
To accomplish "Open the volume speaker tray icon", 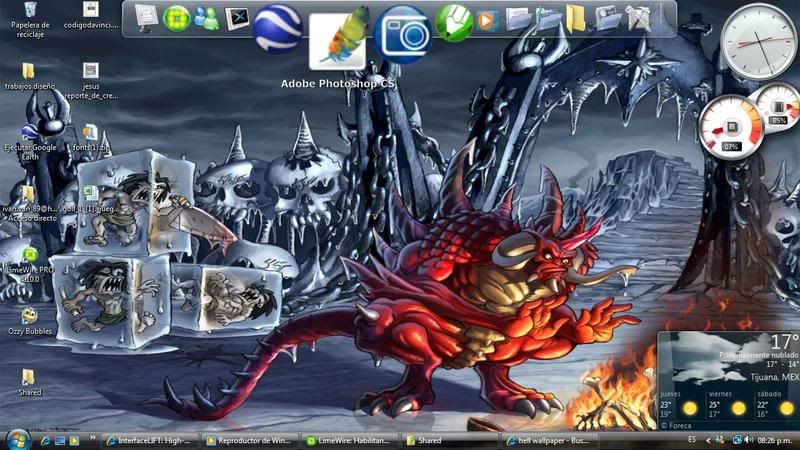I will [x=749, y=440].
